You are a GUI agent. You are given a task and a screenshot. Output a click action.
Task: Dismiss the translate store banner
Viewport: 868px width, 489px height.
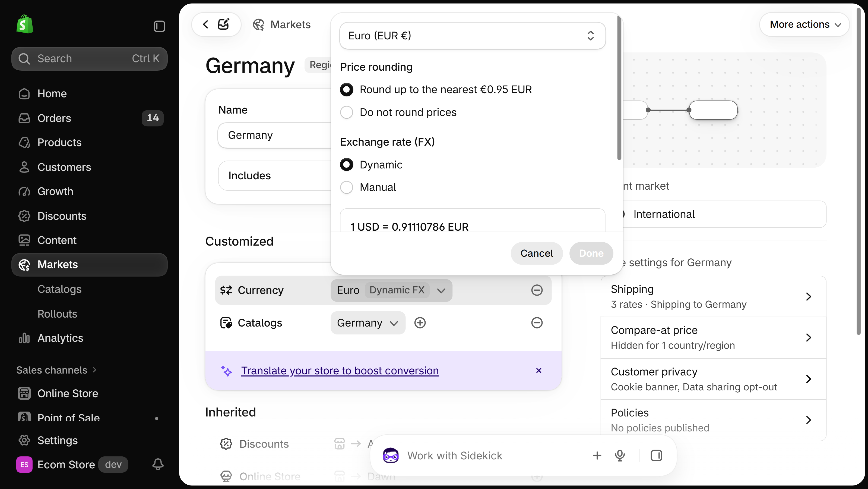pos(539,371)
